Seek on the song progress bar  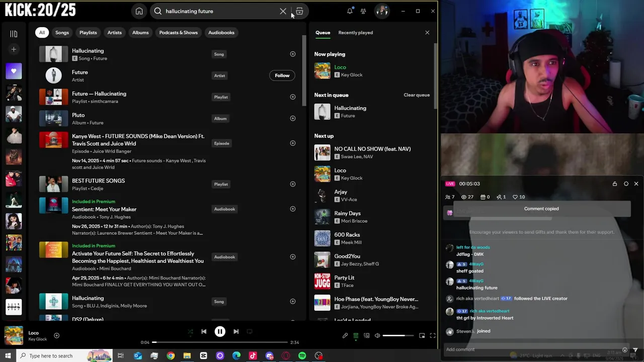coord(220,342)
